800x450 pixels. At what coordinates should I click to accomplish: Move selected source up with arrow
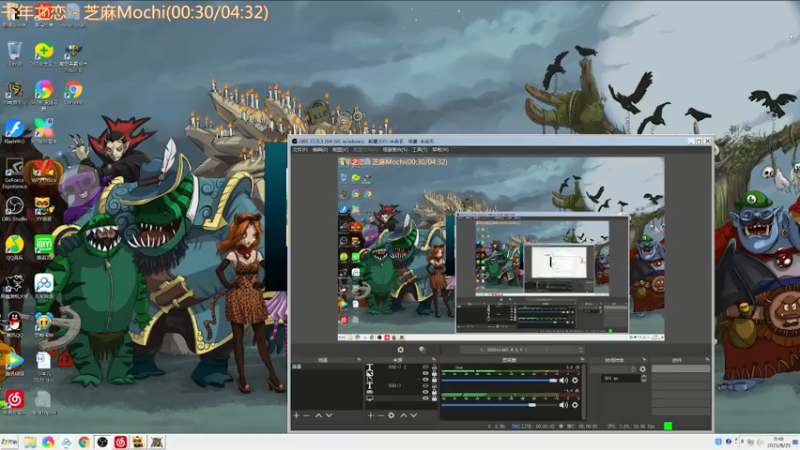(404, 415)
